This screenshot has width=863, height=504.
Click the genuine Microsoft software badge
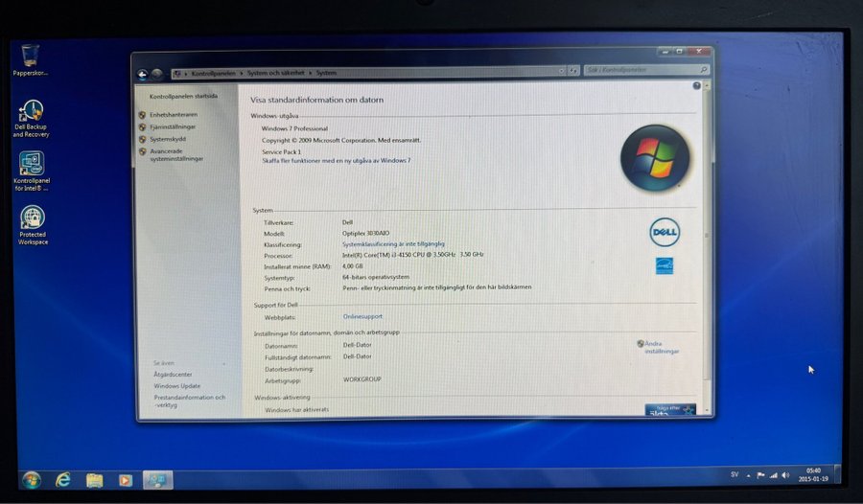pos(670,410)
